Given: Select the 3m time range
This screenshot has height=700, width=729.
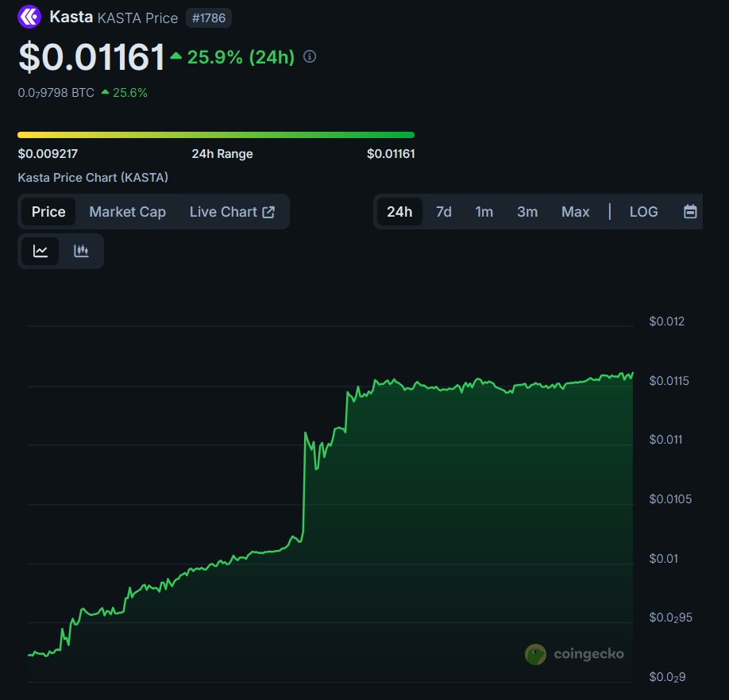Looking at the screenshot, I should [527, 212].
